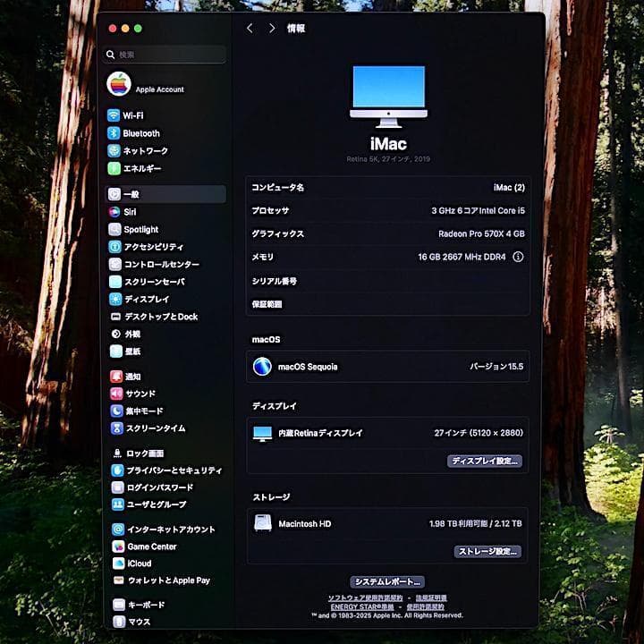Image resolution: width=644 pixels, height=644 pixels.
Task: Click the 保証範囲 row
Action: (x=387, y=304)
